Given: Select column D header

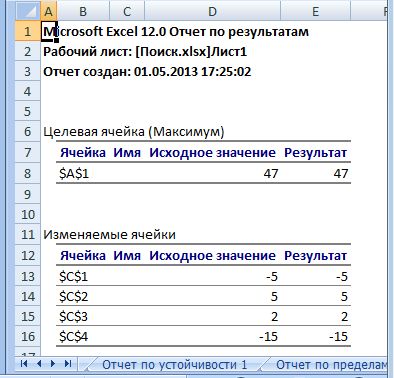Looking at the screenshot, I should (212, 12).
